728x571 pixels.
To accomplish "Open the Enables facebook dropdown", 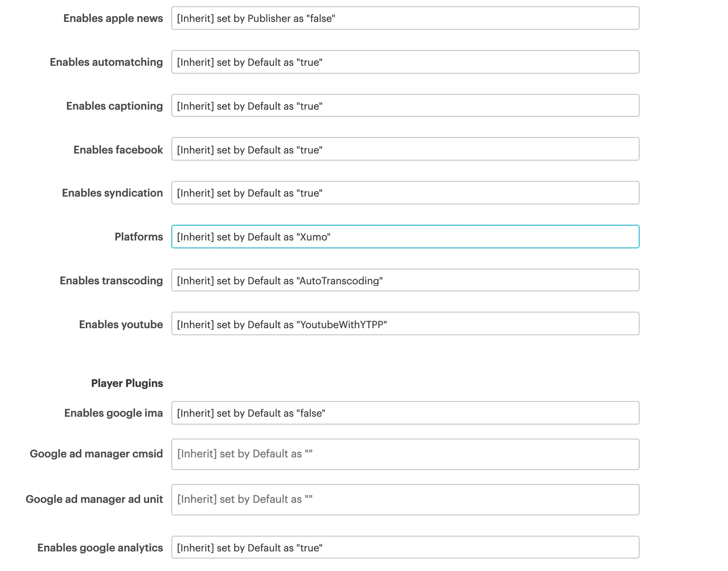I will tap(405, 149).
